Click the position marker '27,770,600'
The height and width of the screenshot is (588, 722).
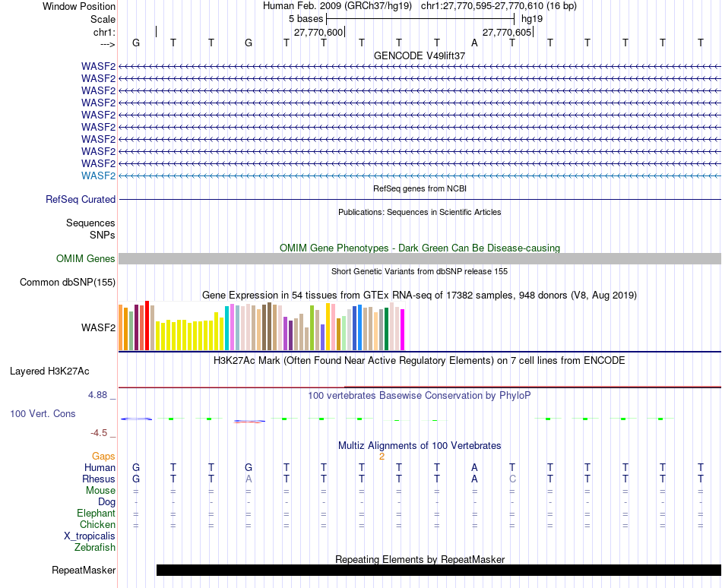pos(318,32)
